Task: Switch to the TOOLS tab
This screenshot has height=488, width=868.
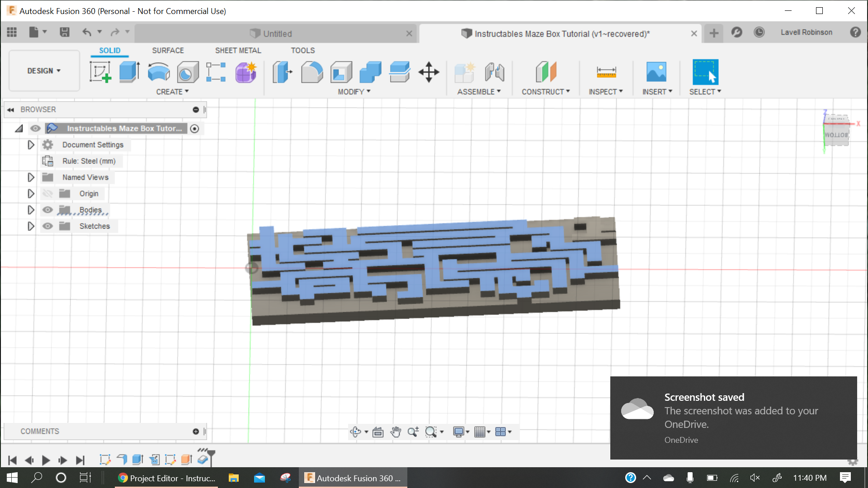Action: (303, 51)
